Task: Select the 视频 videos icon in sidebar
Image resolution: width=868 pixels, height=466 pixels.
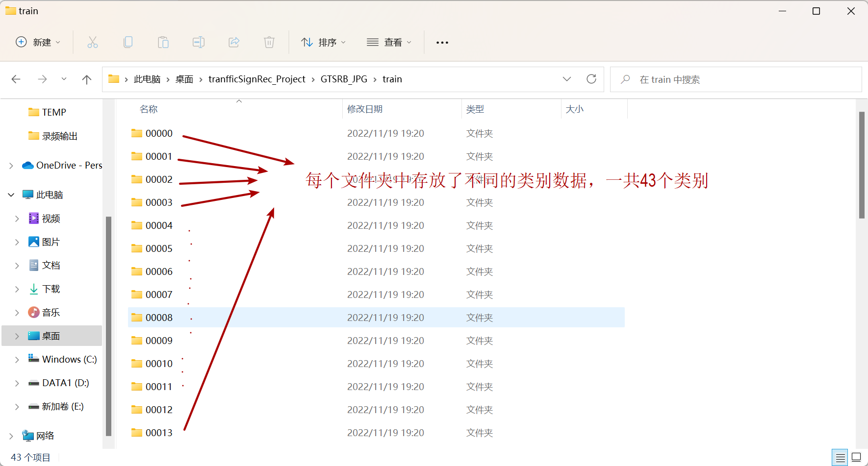Action: click(x=34, y=219)
